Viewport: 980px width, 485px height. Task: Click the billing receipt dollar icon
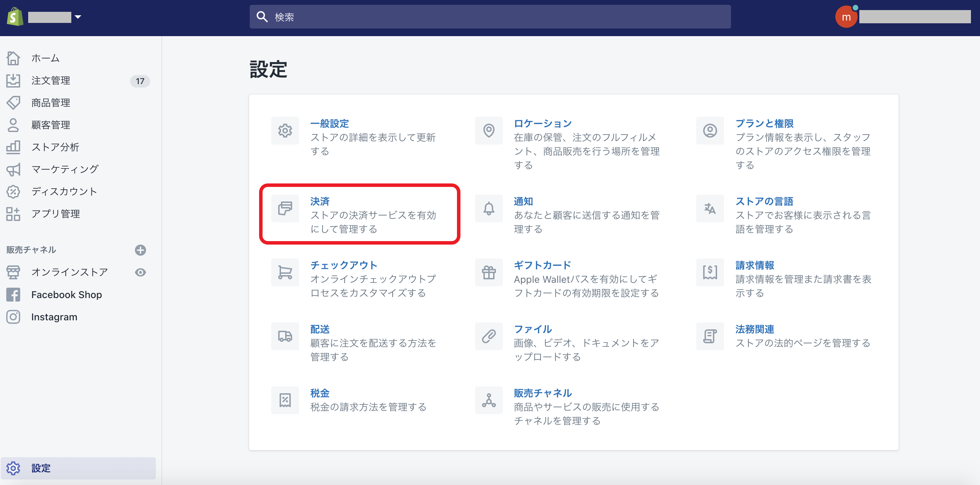tap(710, 272)
